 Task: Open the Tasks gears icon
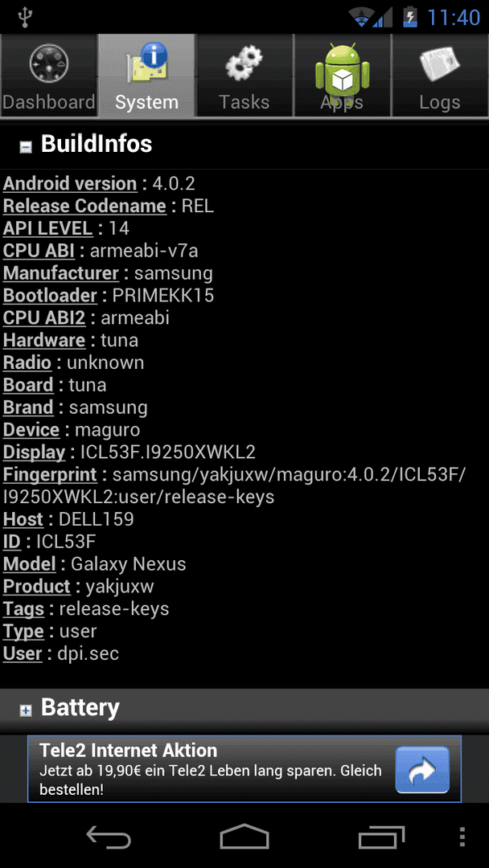pos(244,63)
